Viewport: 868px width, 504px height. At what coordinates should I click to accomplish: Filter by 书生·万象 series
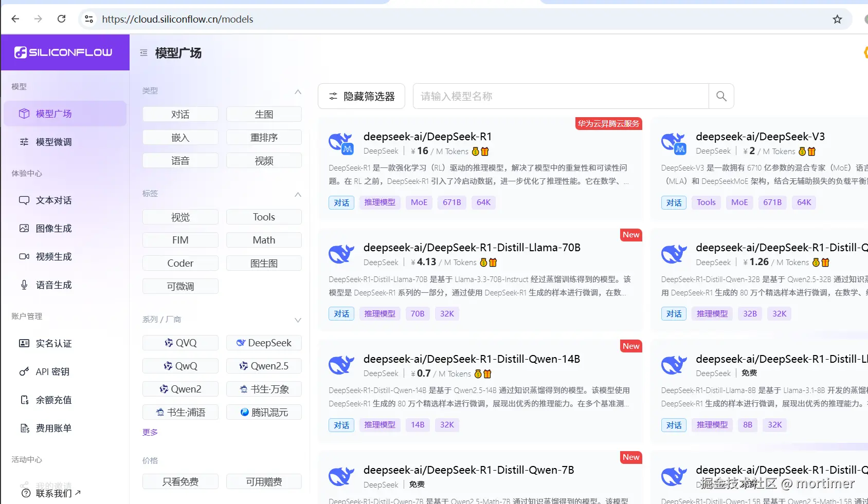pyautogui.click(x=264, y=389)
